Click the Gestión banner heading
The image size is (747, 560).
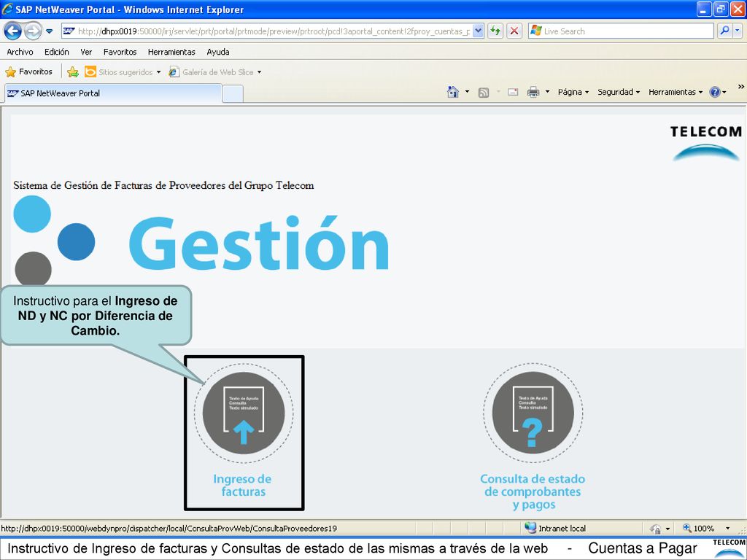(x=259, y=243)
